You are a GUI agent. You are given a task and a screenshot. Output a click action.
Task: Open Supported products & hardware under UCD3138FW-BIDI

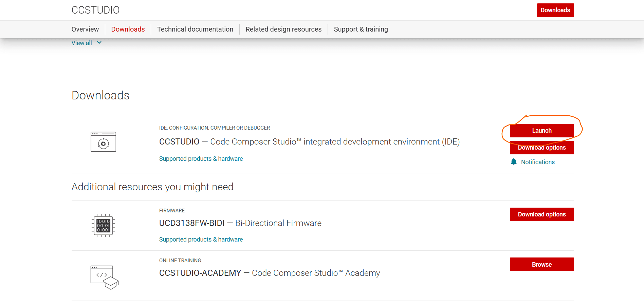pyautogui.click(x=201, y=240)
